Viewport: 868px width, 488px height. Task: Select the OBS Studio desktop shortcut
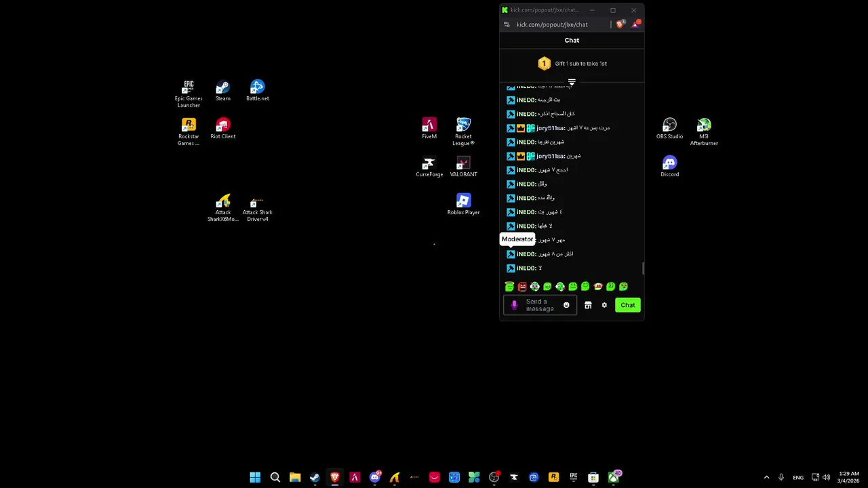669,129
